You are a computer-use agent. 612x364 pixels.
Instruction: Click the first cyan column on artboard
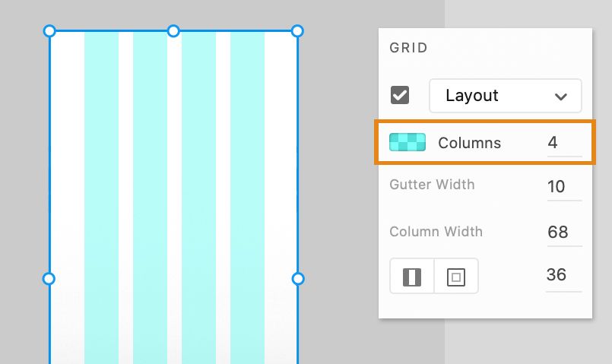pos(101,190)
